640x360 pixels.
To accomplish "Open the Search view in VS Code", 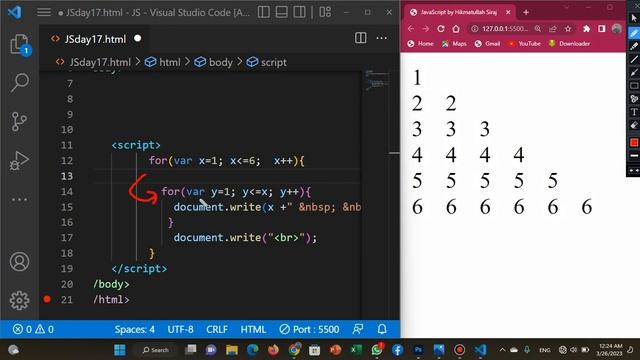I will (19, 83).
